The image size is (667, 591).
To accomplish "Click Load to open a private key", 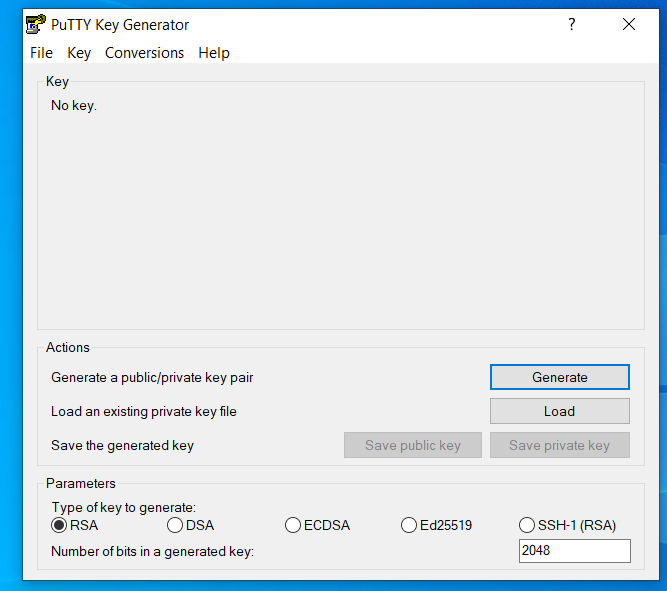I will [x=559, y=411].
